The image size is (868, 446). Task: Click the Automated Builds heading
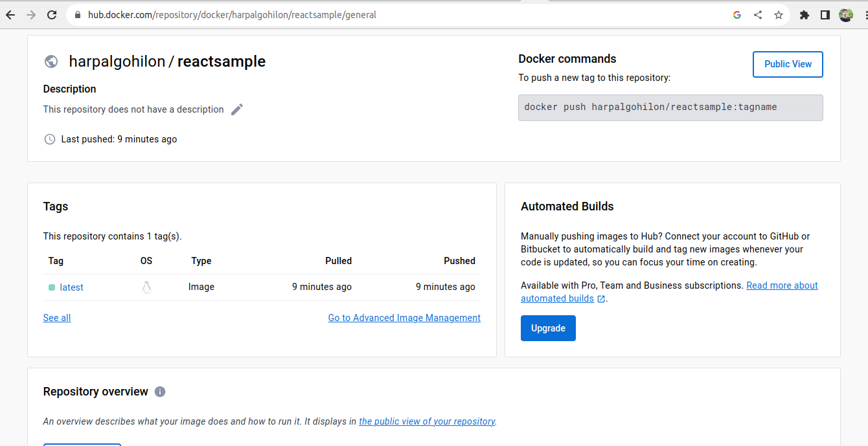[x=567, y=206]
